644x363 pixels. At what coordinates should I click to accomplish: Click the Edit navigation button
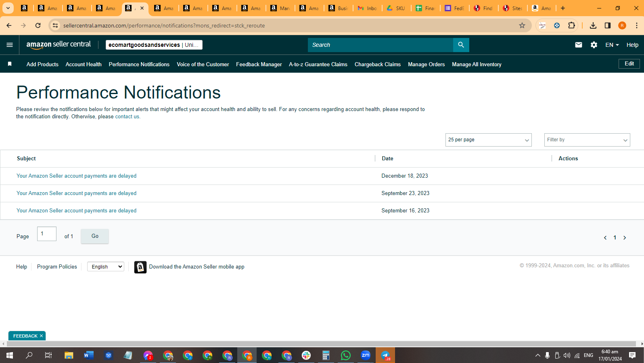(x=629, y=64)
